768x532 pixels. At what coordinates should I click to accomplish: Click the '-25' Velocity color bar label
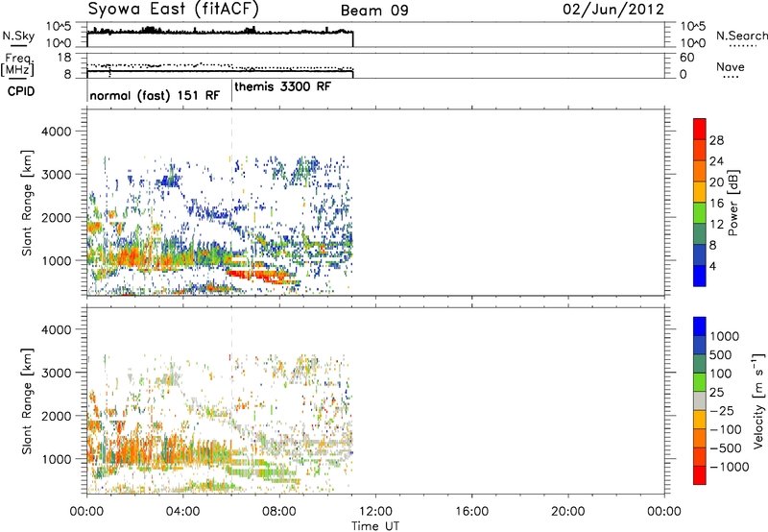point(722,410)
